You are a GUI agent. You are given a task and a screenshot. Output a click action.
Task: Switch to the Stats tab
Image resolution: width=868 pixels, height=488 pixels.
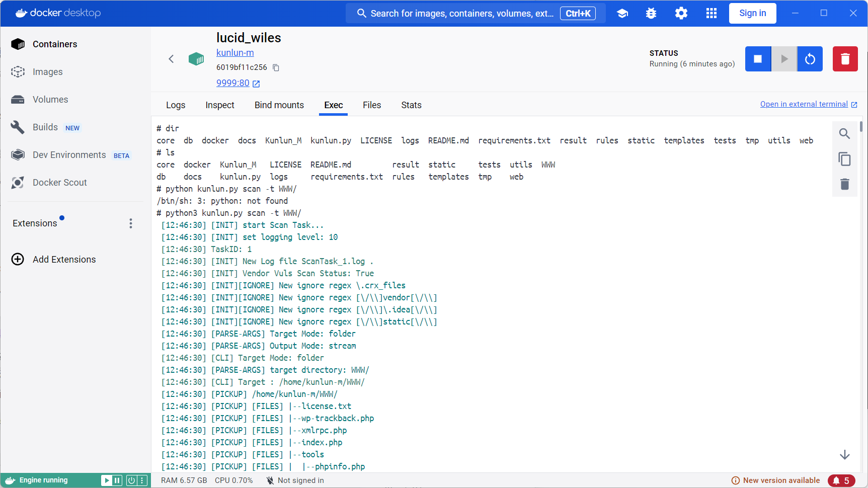pos(411,105)
